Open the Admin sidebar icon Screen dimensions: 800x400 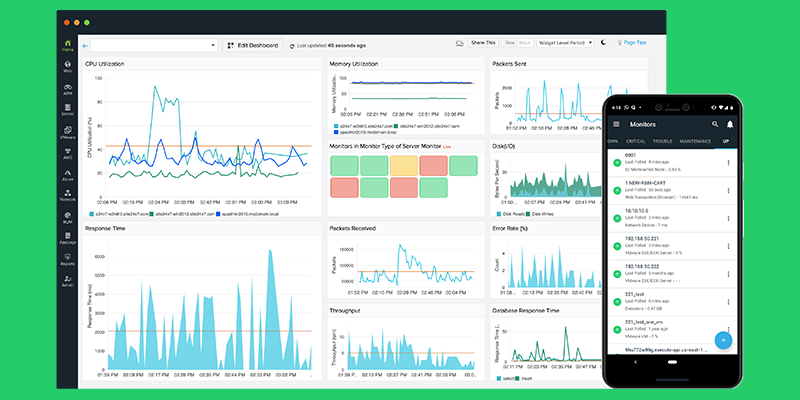tap(67, 281)
